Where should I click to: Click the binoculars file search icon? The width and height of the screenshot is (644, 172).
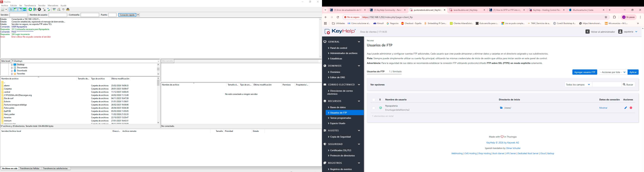(x=68, y=10)
